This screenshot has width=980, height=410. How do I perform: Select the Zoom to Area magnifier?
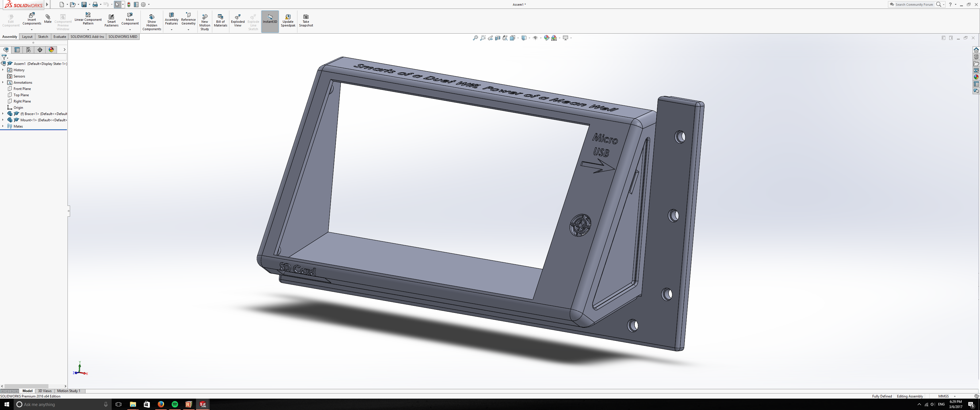click(x=483, y=38)
